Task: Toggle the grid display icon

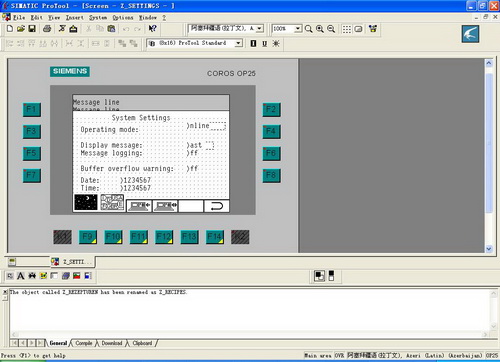Action: (x=347, y=29)
